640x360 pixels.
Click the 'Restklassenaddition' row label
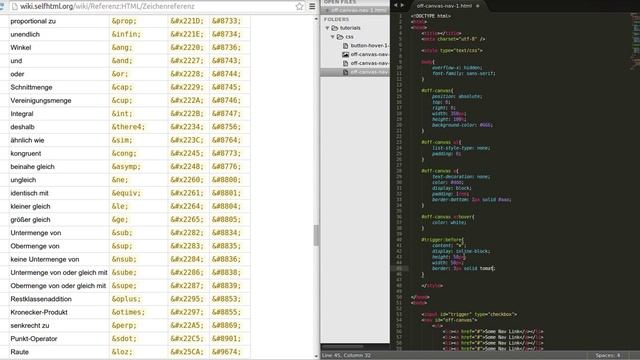click(x=41, y=299)
